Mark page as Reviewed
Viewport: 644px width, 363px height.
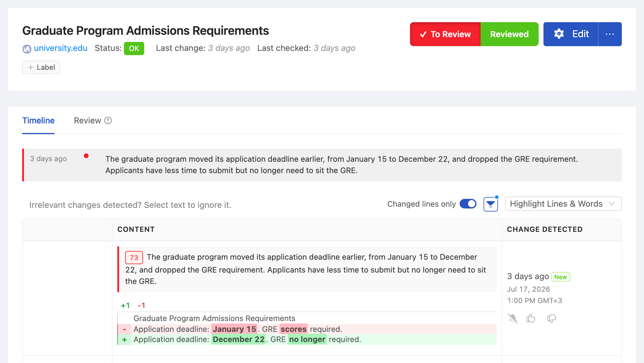[x=509, y=34]
